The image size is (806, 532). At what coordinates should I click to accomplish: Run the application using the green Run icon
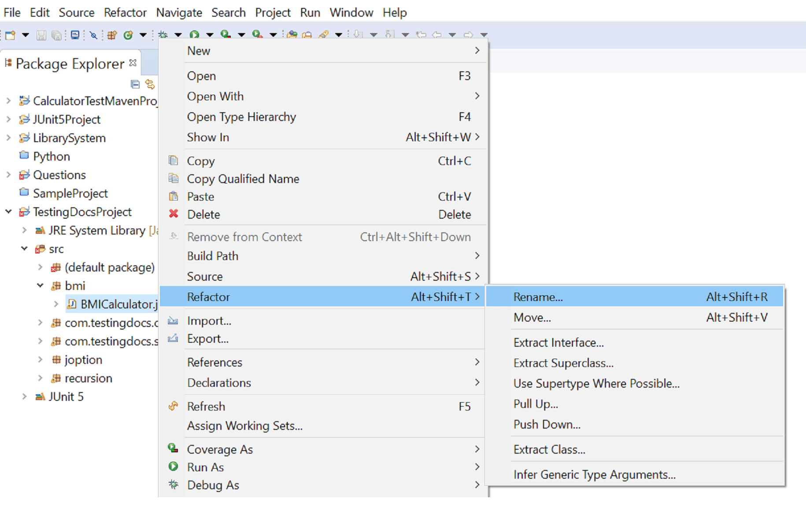[x=195, y=35]
